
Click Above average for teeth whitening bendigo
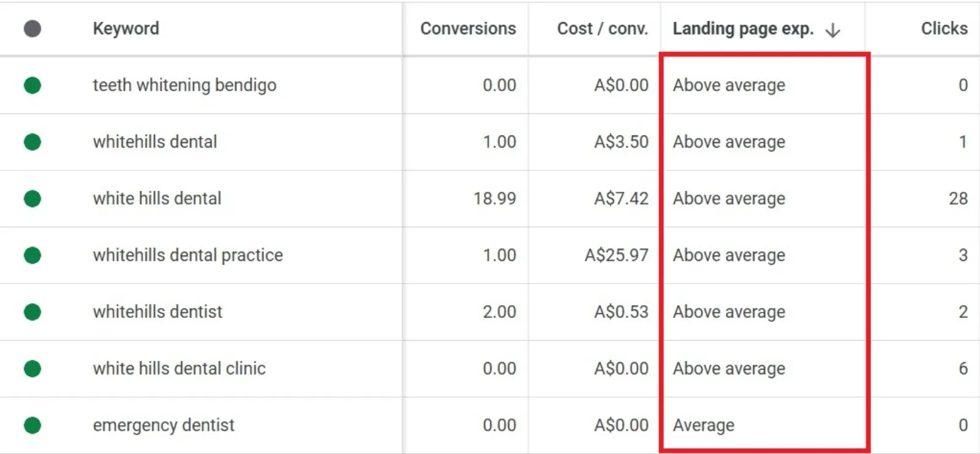point(729,85)
